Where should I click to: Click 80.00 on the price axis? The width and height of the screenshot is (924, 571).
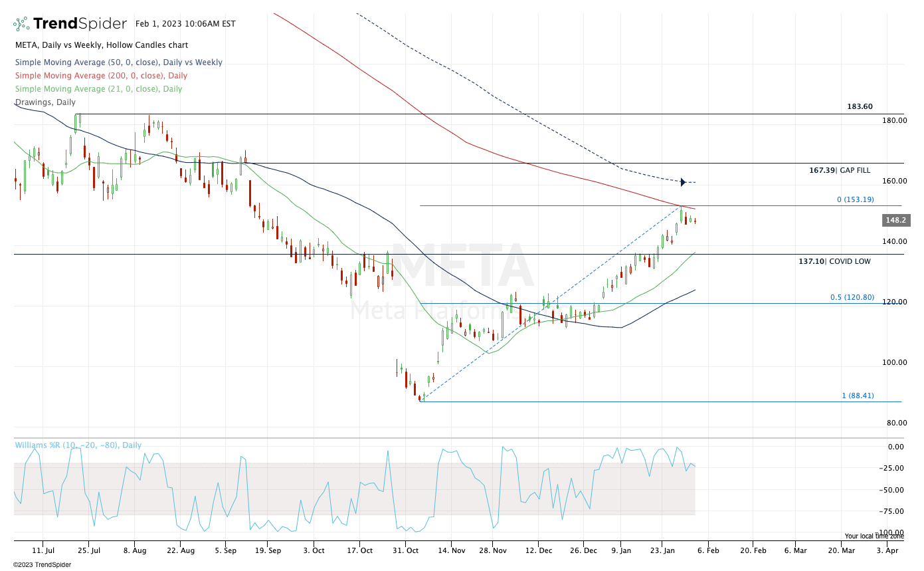[x=896, y=423]
